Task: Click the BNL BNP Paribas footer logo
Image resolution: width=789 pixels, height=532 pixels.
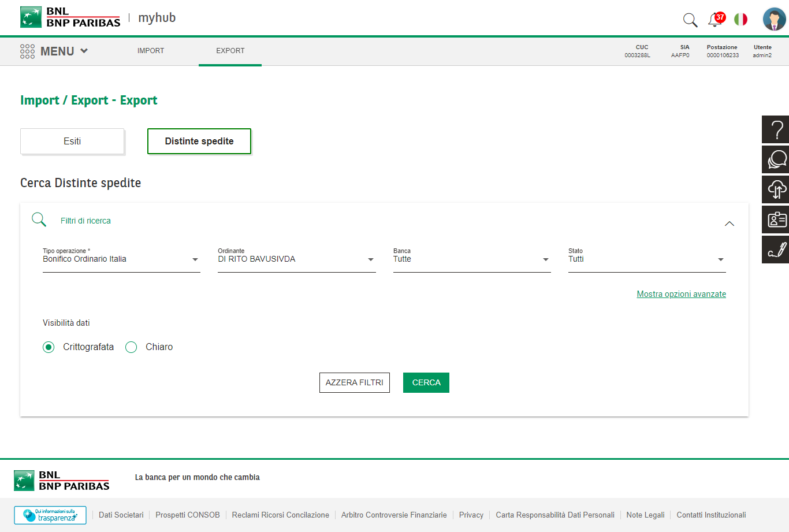Action: [x=62, y=481]
